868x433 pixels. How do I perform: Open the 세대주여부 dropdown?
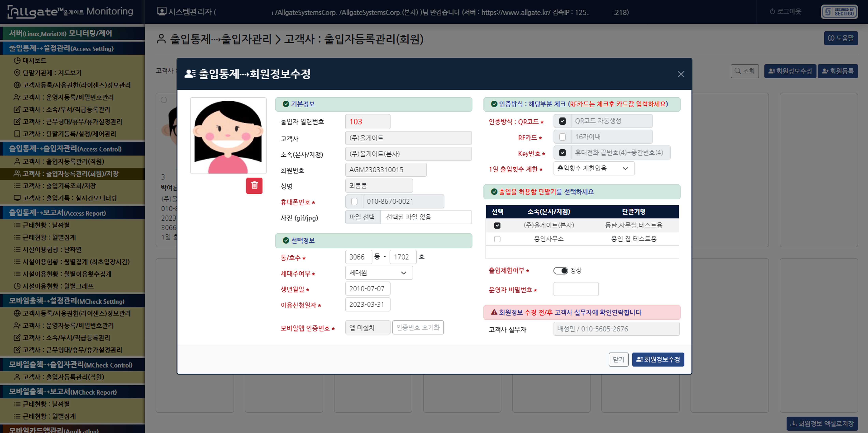pos(379,273)
